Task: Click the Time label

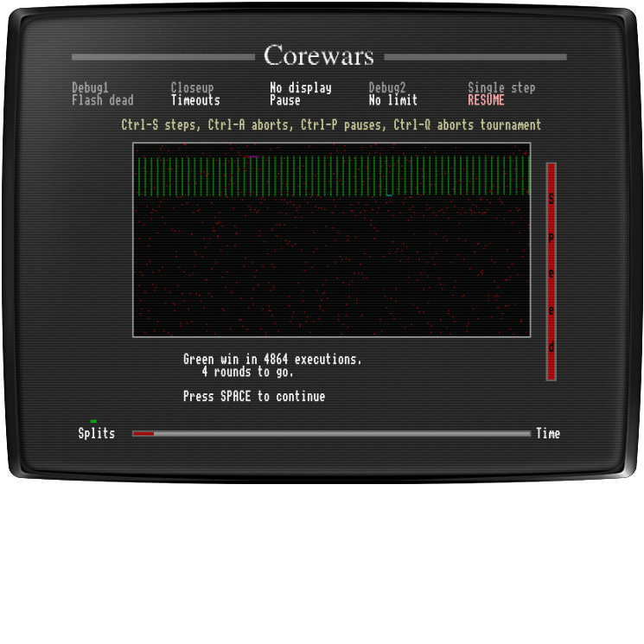Action: coord(548,433)
